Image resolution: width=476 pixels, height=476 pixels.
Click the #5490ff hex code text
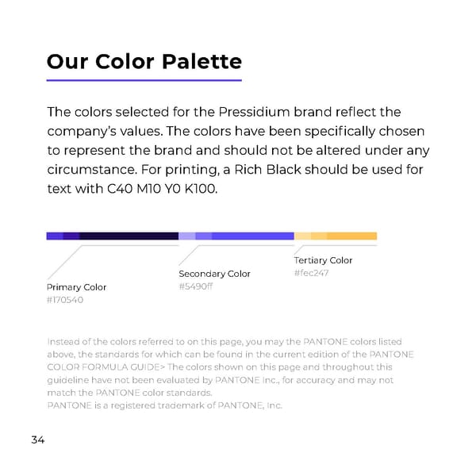click(196, 286)
